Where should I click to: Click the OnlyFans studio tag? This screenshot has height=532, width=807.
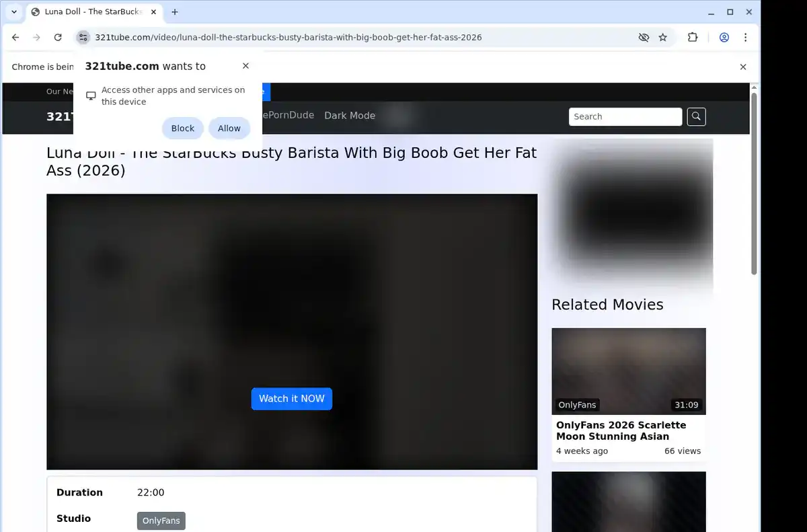[x=161, y=521]
